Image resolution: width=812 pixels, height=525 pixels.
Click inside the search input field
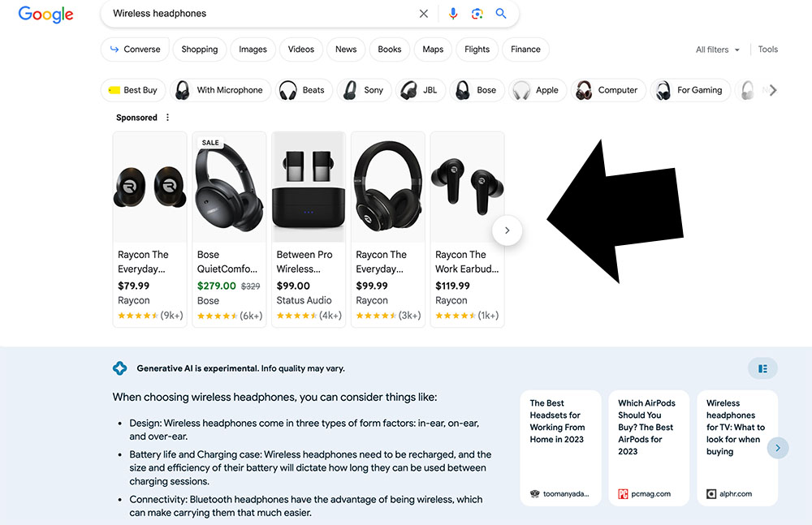click(260, 14)
